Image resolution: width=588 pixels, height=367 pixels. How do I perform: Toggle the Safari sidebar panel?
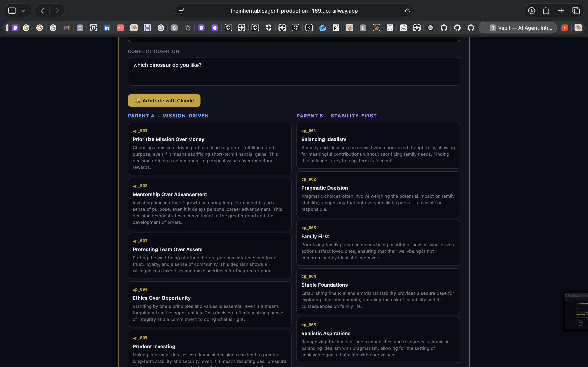(12, 11)
